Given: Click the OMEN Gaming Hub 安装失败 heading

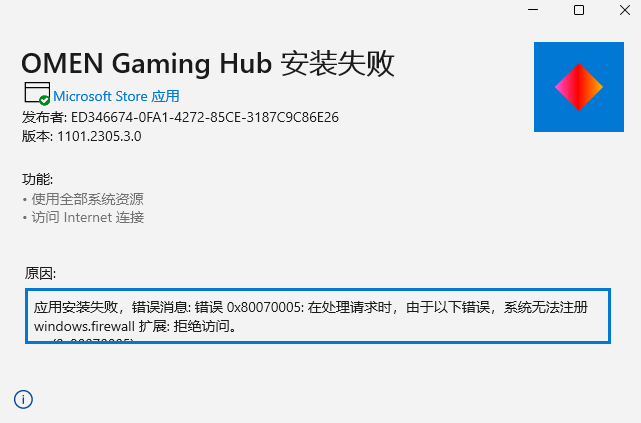Looking at the screenshot, I should click(x=208, y=64).
